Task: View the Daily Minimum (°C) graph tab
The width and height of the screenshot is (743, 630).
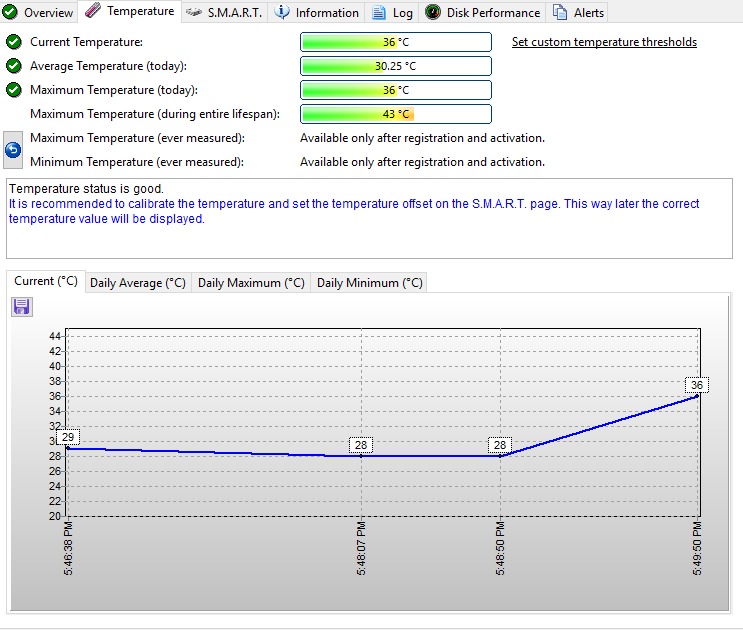Action: coord(369,283)
